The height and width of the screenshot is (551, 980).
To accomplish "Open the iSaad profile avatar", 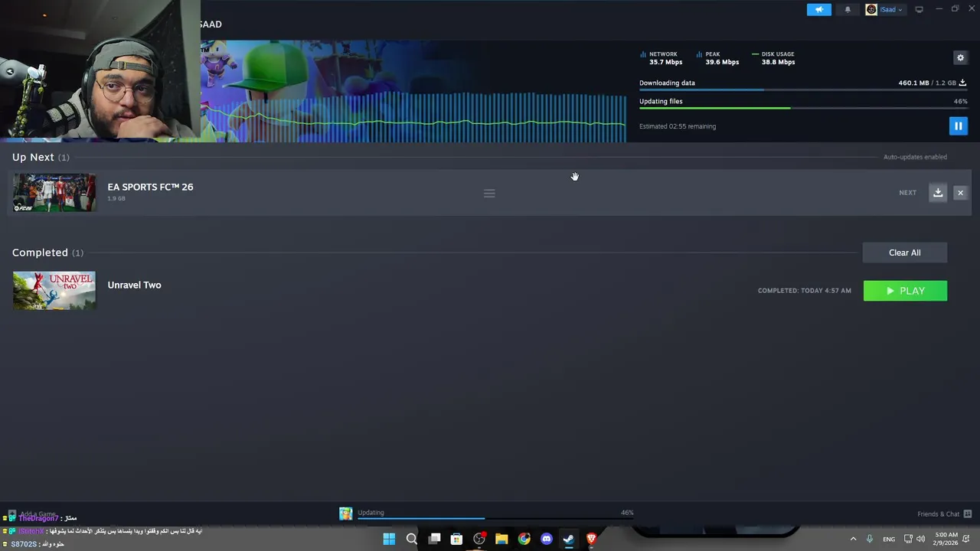I will [x=871, y=10].
